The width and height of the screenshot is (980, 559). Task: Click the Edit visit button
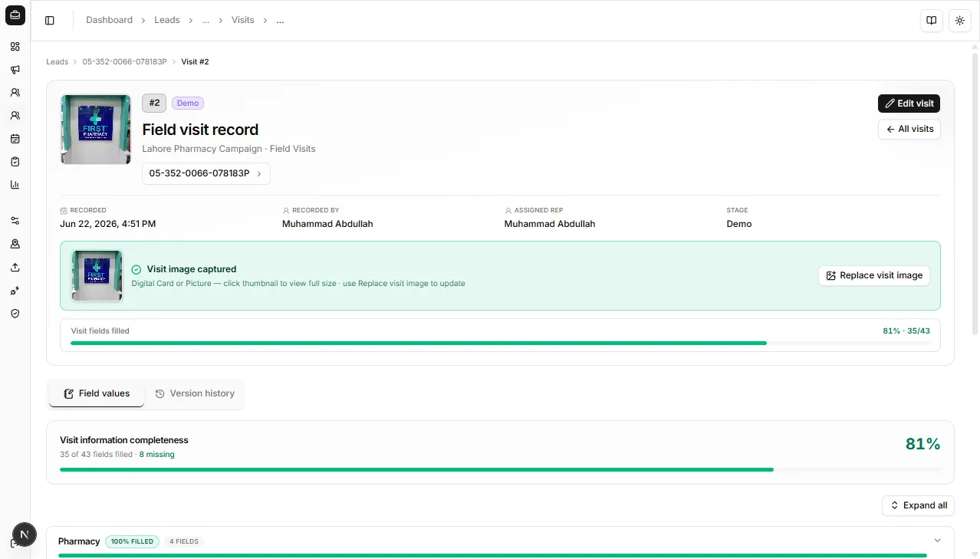click(x=909, y=104)
